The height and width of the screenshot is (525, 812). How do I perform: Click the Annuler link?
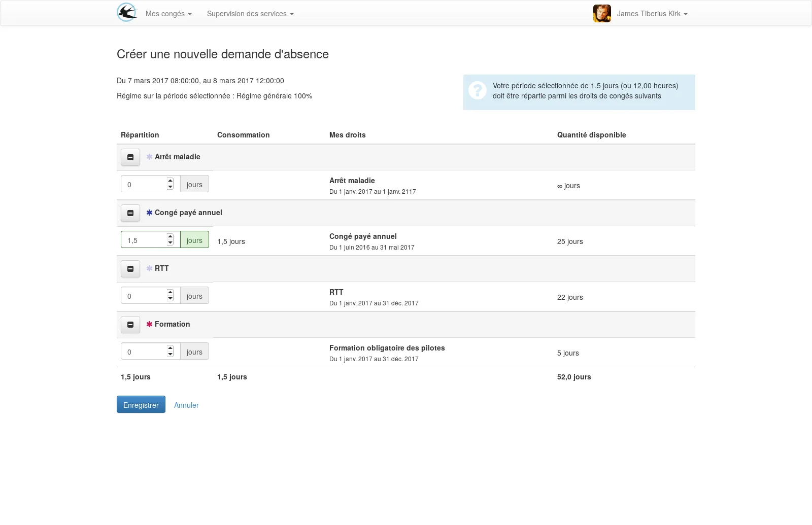click(x=186, y=405)
